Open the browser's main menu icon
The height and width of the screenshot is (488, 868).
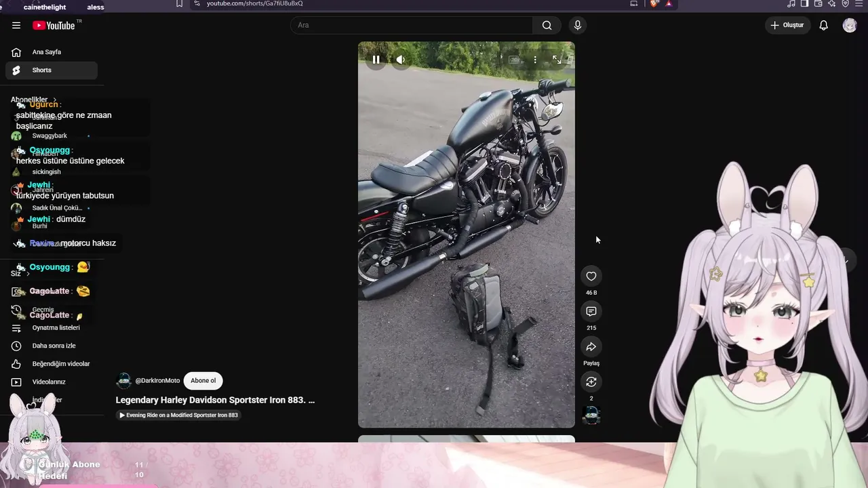[x=860, y=3]
